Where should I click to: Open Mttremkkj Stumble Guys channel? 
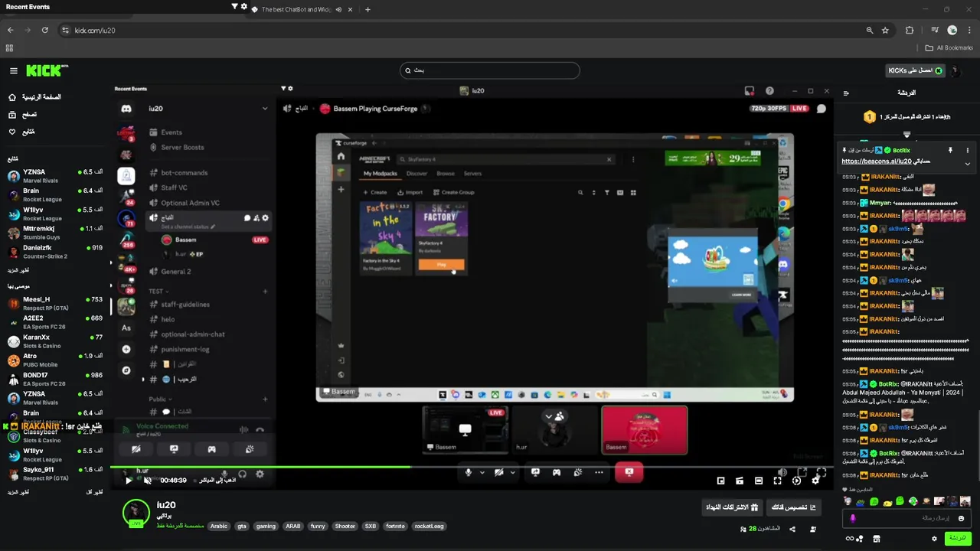click(54, 233)
